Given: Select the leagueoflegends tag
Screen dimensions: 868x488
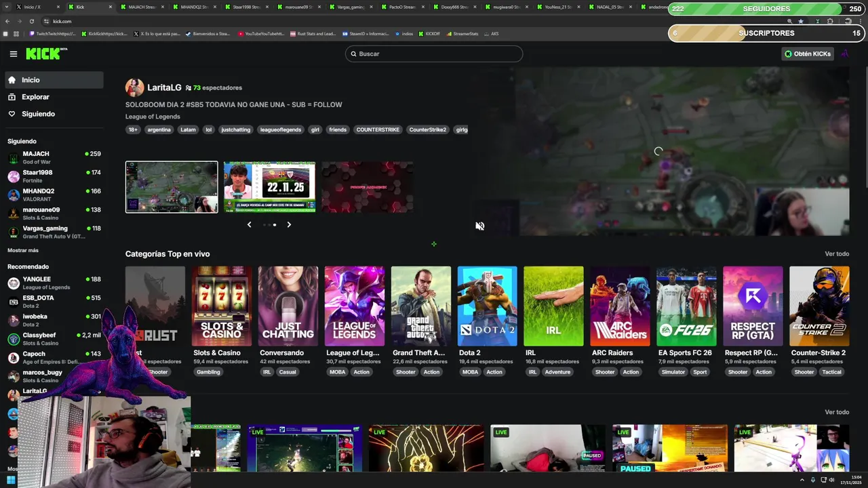Looking at the screenshot, I should [x=281, y=129].
